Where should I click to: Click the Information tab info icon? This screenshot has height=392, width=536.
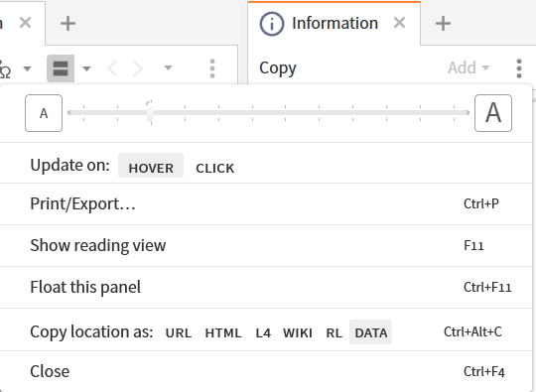point(272,24)
